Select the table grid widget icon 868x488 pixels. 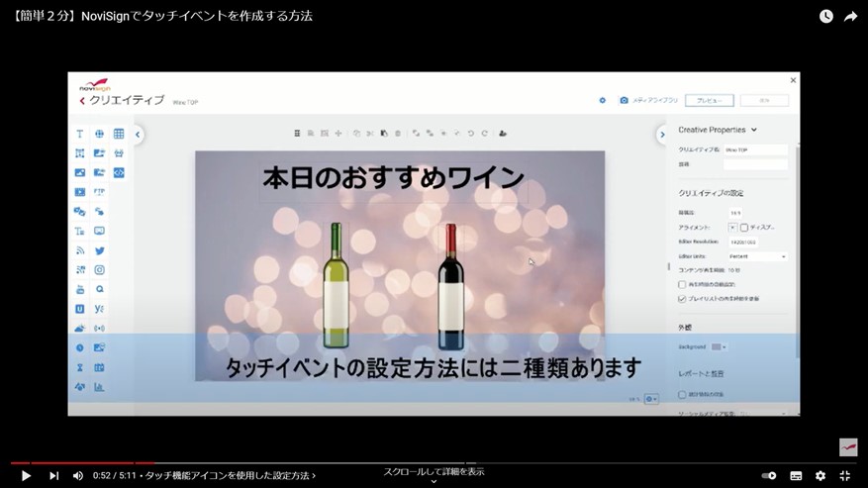tap(119, 134)
